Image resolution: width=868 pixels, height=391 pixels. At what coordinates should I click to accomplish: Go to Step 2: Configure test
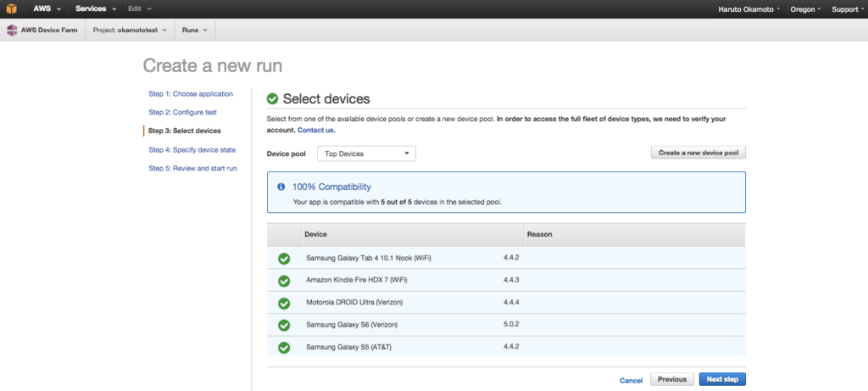pyautogui.click(x=183, y=113)
